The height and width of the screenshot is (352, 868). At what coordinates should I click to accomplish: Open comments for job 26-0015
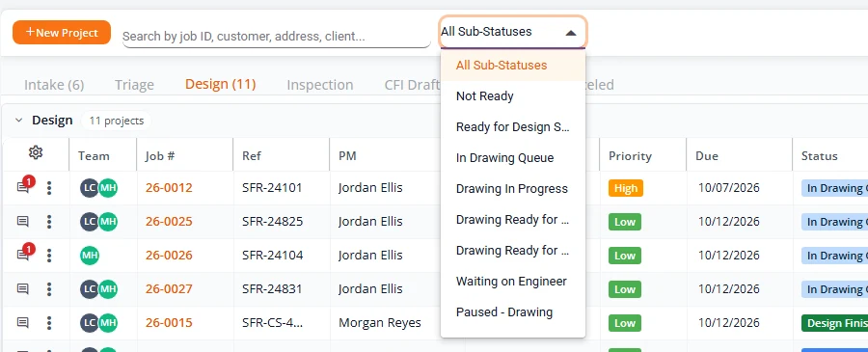23,323
